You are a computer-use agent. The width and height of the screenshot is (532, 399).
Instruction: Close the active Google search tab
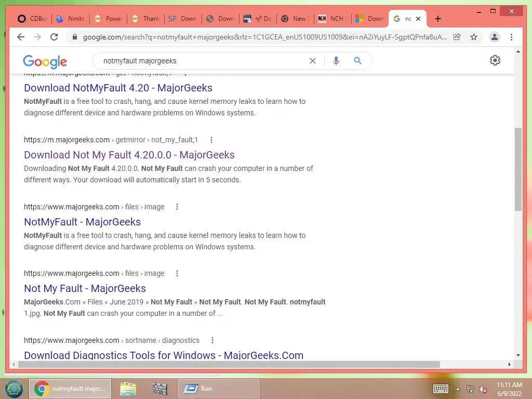click(x=418, y=19)
